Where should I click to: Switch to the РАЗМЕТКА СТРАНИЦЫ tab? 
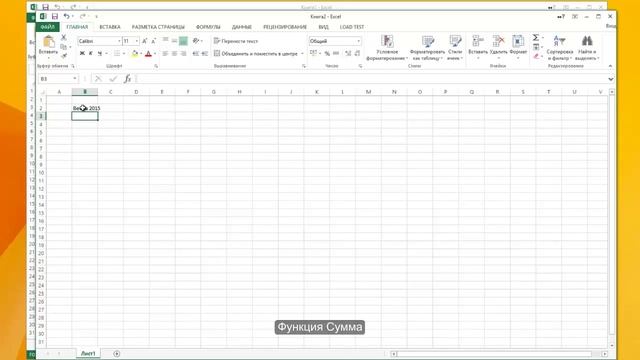point(158,27)
